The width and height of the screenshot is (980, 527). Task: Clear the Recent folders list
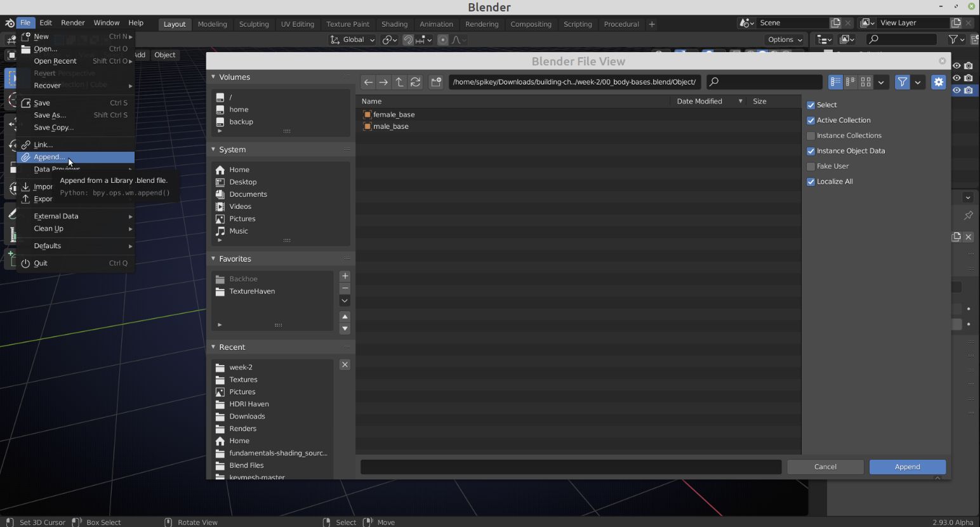[345, 364]
